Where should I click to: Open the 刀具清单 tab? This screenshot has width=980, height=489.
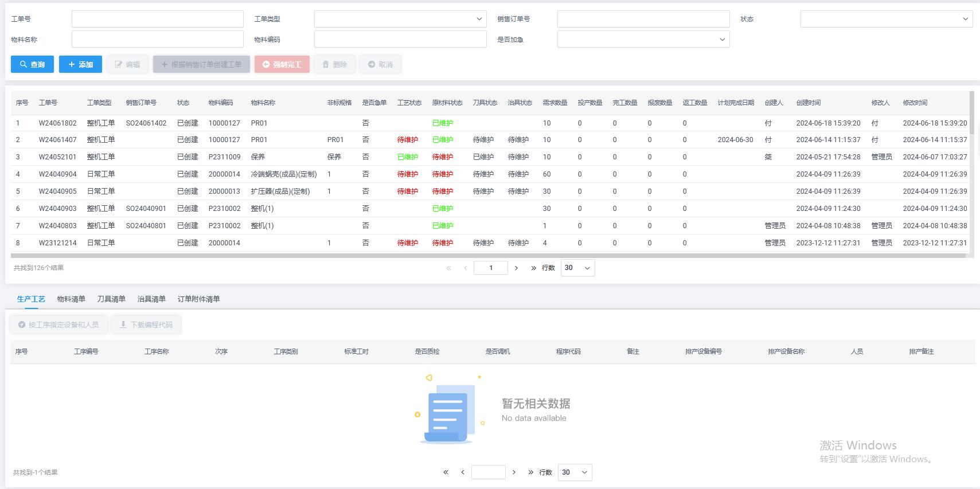[111, 299]
